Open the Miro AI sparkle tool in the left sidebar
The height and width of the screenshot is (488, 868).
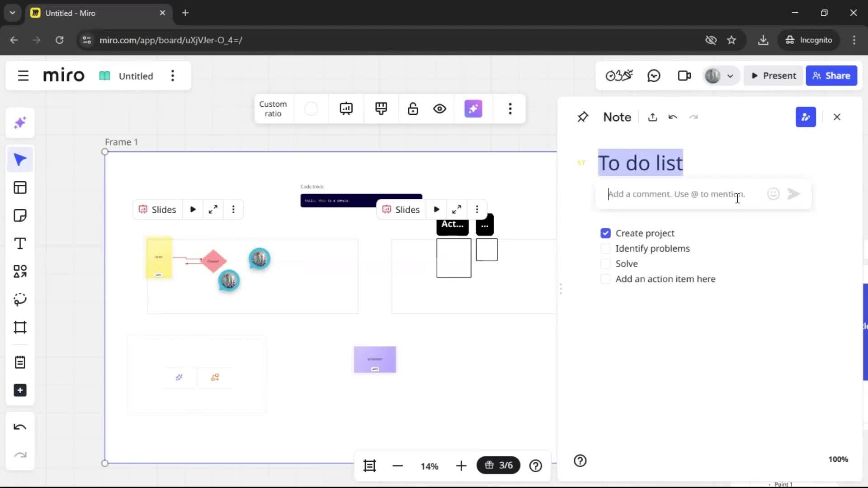click(x=20, y=123)
